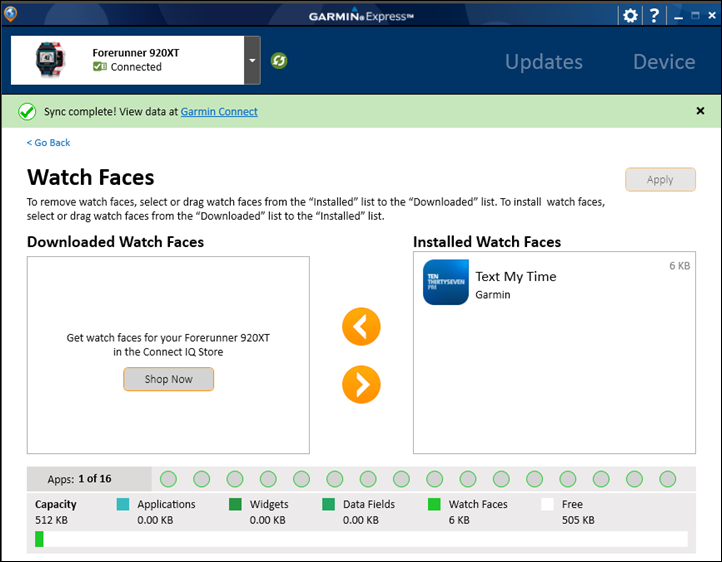Viewport: 722px width, 562px height.
Task: Click Forerunner 920XT watch thumbnail
Action: pos(51,59)
